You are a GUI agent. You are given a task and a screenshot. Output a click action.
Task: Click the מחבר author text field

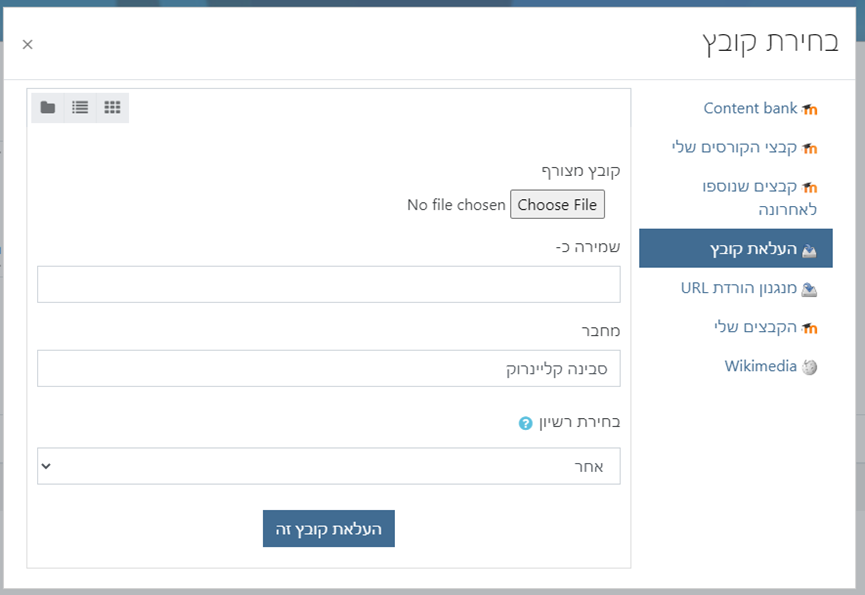[329, 368]
